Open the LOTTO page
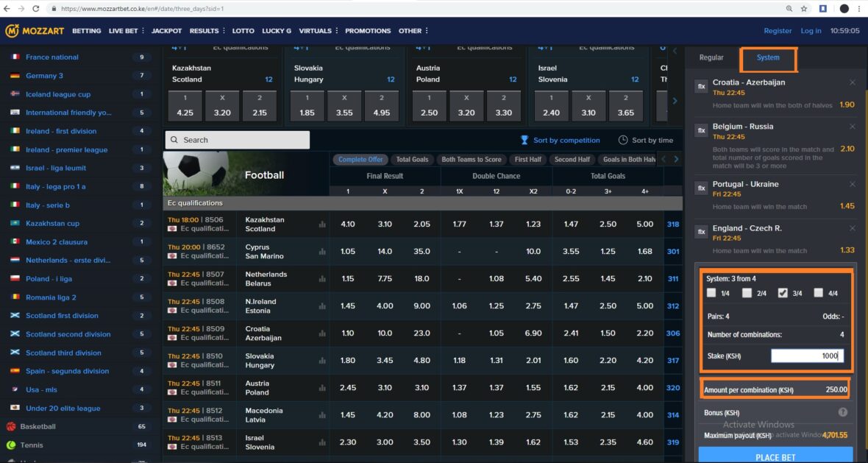This screenshot has width=868, height=463. click(243, 31)
